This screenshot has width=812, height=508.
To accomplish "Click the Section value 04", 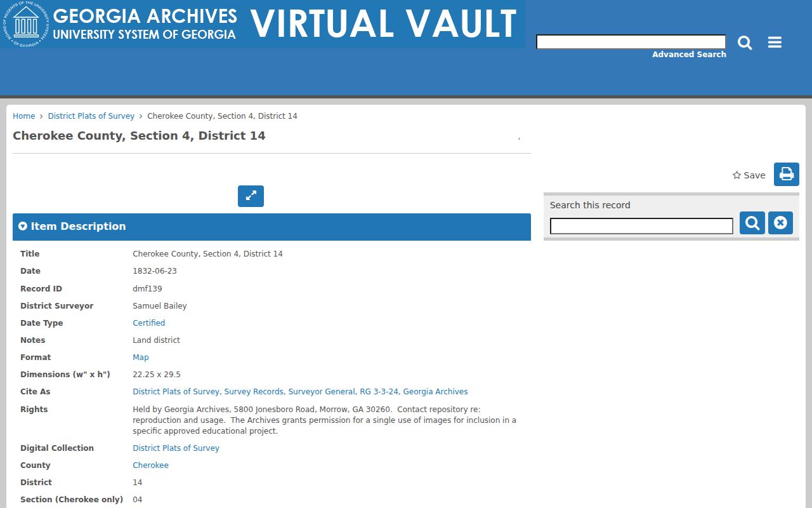I will [x=138, y=500].
